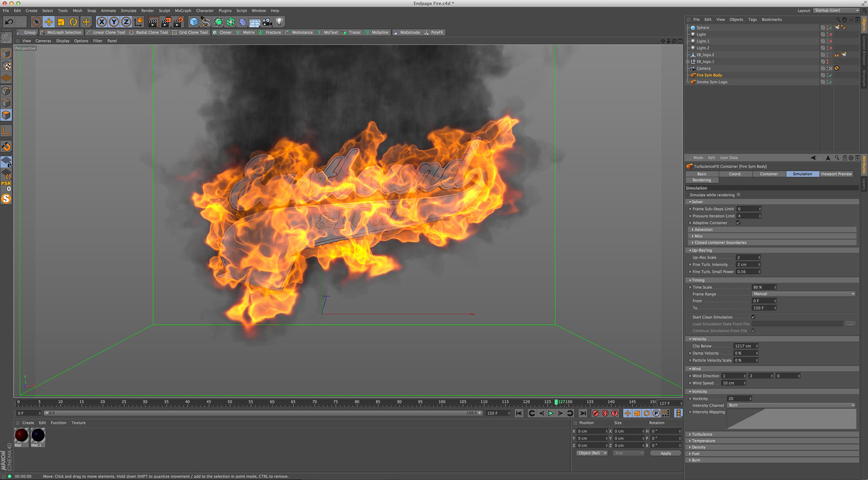
Task: Open the Simulate menu
Action: [128, 11]
